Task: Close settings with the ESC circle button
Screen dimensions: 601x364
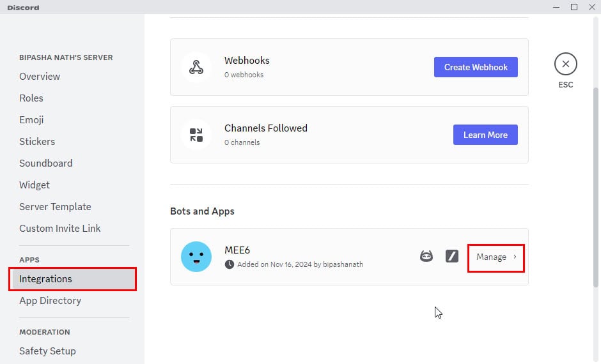Action: [x=565, y=64]
